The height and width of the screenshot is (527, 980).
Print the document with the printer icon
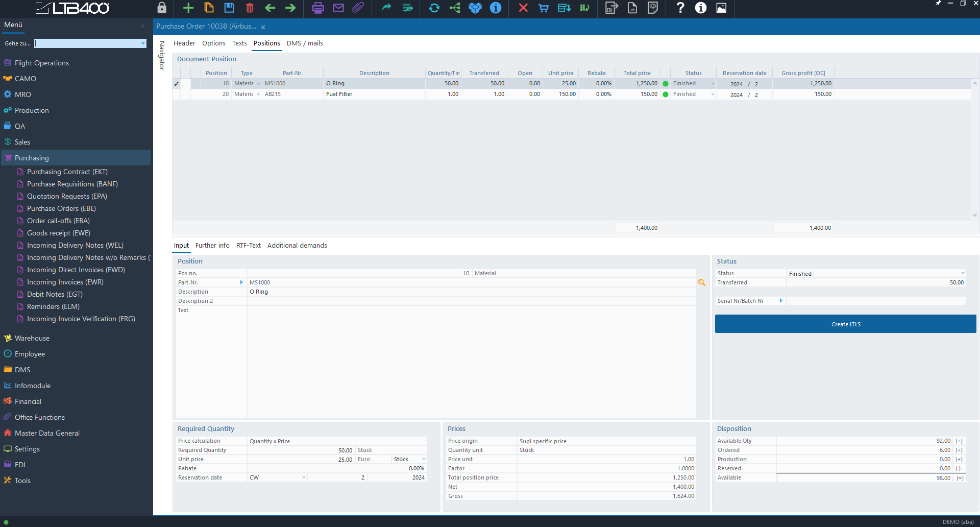click(318, 8)
